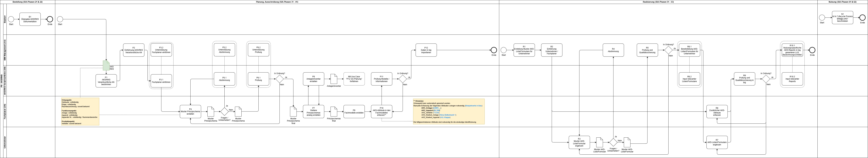
Task: Select task R5 Prüfung und Qualitätssicherung
Action: click(x=647, y=50)
